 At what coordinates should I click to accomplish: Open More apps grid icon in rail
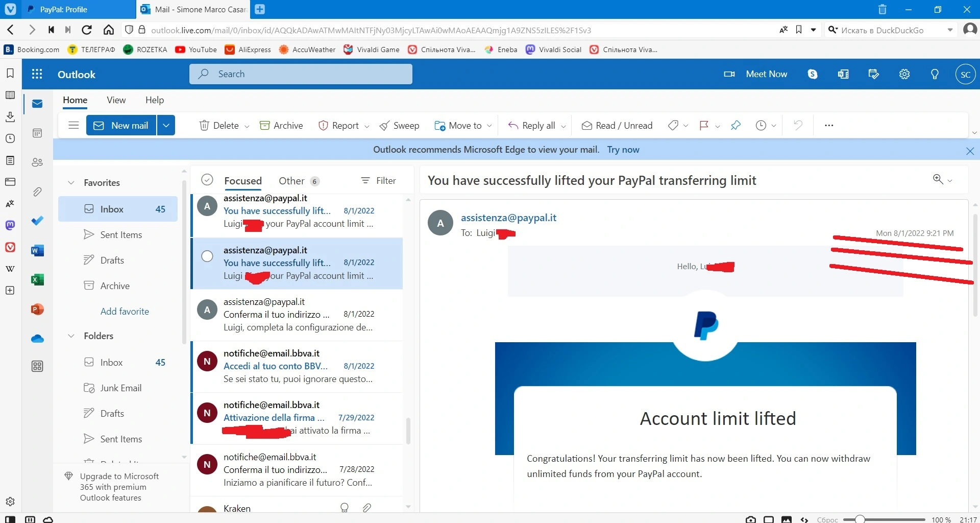click(37, 366)
